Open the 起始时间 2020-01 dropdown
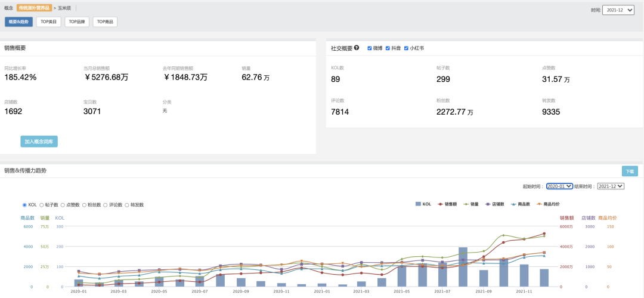 point(559,186)
